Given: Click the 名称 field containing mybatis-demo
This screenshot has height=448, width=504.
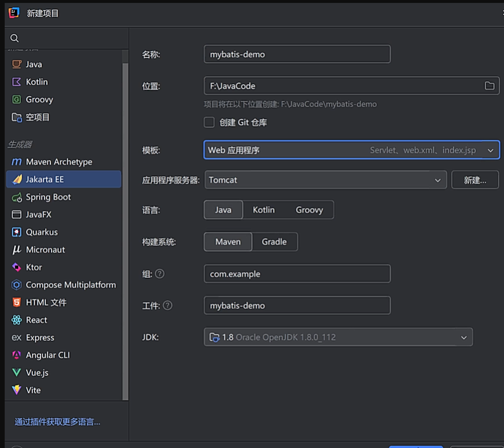Looking at the screenshot, I should tap(297, 54).
